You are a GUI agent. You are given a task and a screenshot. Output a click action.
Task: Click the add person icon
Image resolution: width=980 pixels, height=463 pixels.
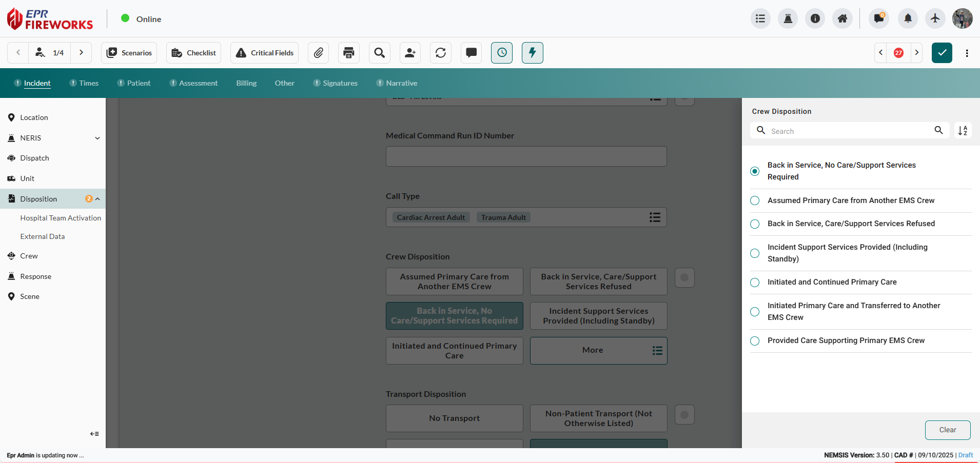coord(410,53)
